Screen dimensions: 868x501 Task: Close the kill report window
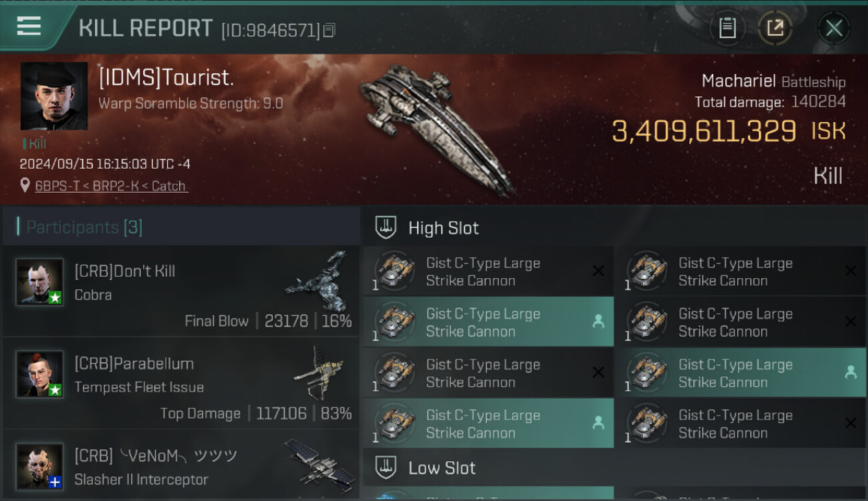[x=833, y=28]
